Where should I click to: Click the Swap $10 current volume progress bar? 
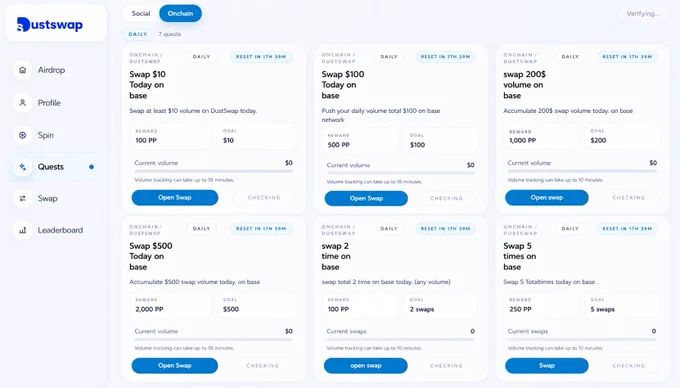(213, 171)
